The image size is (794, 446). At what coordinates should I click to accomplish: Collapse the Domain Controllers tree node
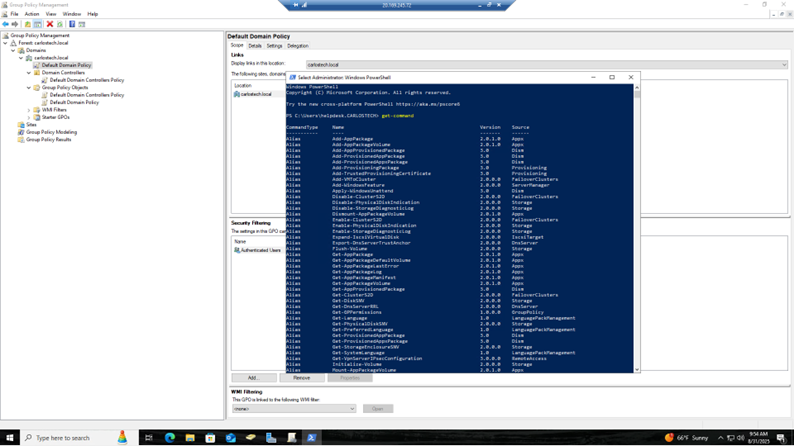29,73
